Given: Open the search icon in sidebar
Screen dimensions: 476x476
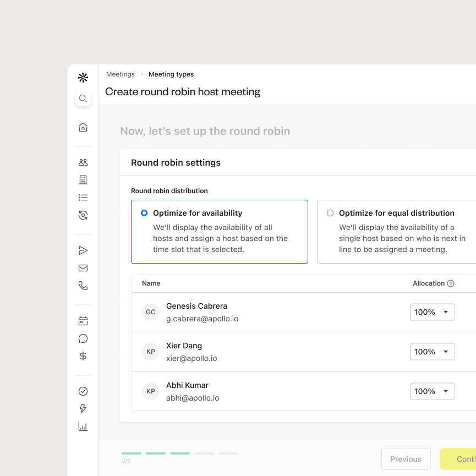Looking at the screenshot, I should 83,99.
